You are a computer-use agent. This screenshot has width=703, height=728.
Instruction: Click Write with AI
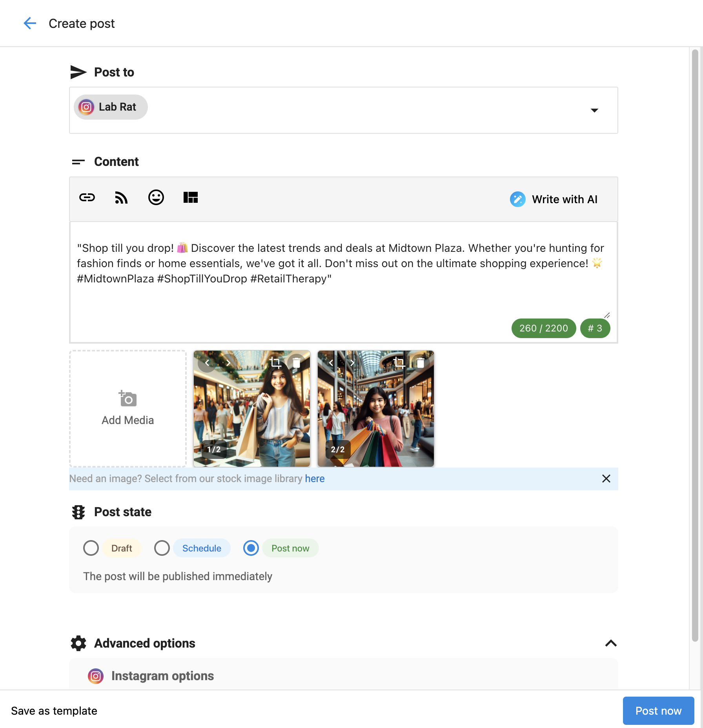[x=554, y=199]
